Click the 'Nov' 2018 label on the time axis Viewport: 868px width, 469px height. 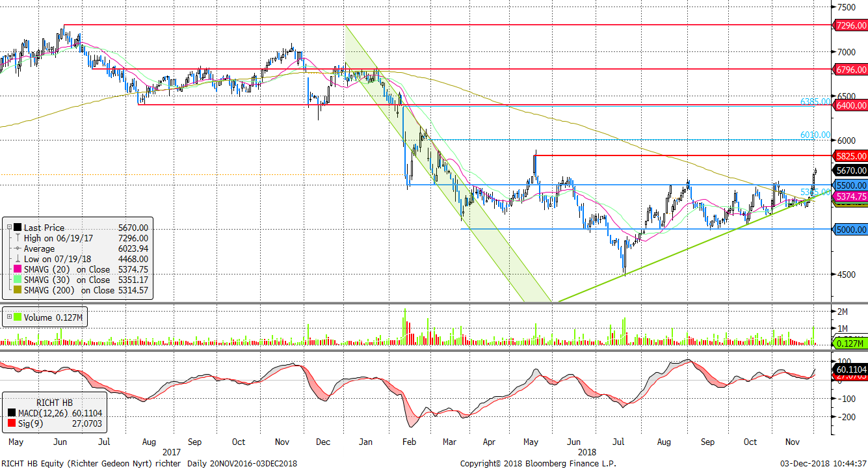click(x=791, y=442)
